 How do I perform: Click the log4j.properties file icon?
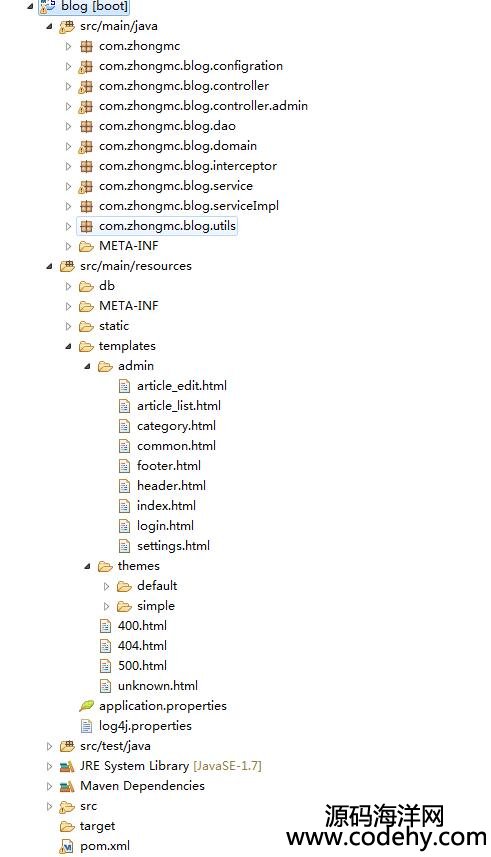pyautogui.click(x=86, y=726)
